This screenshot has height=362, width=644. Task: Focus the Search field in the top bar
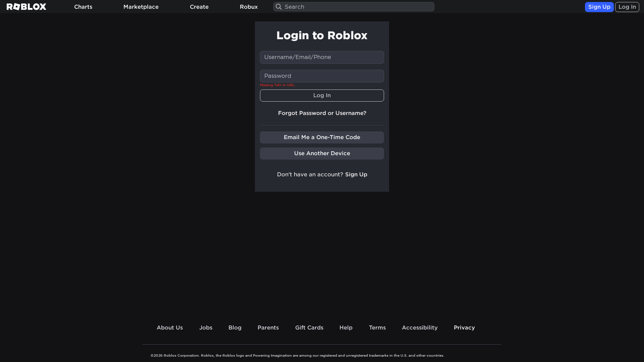click(354, 7)
